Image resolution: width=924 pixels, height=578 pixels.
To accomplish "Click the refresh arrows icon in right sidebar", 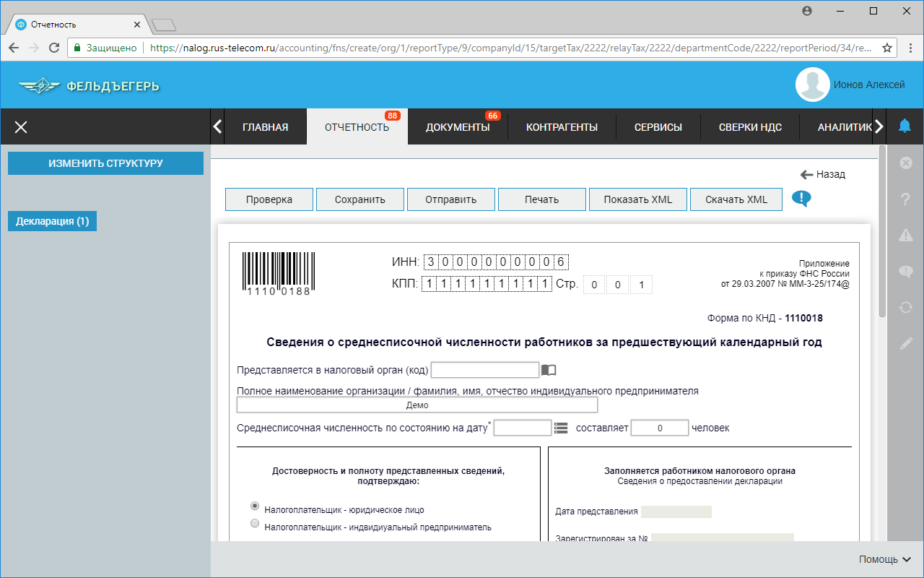I will (x=905, y=307).
